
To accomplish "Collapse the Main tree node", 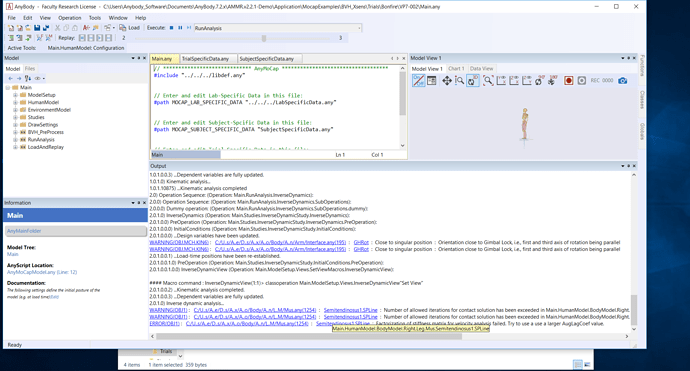I will click(x=8, y=88).
